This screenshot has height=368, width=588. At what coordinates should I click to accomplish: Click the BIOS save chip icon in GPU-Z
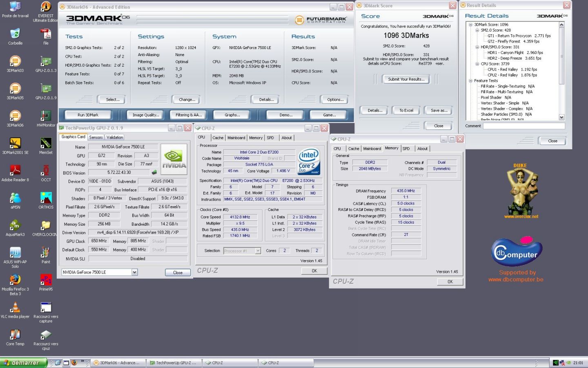[x=154, y=173]
